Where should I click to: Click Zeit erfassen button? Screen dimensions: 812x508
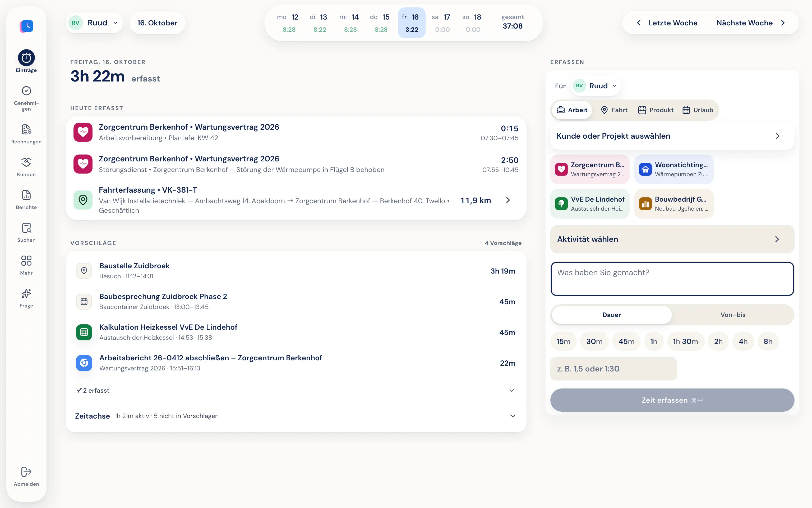[x=672, y=400]
